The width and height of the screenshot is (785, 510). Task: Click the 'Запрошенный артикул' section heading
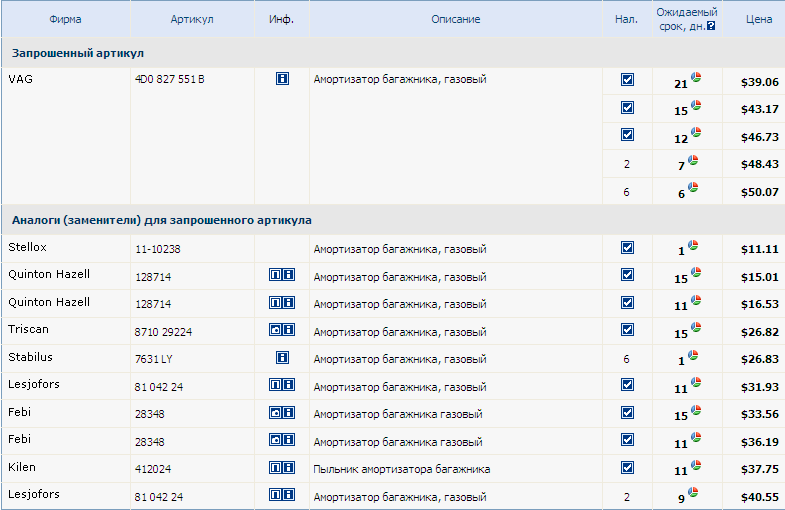(78, 53)
